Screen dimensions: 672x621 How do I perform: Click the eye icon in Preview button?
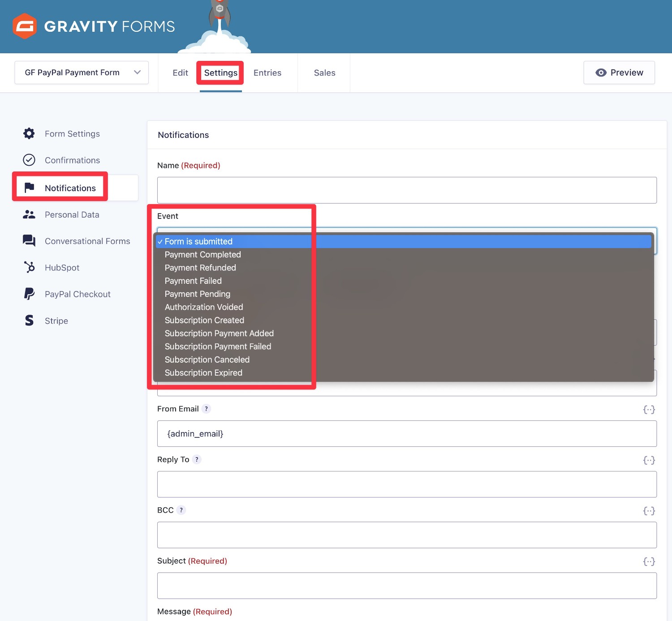point(601,73)
